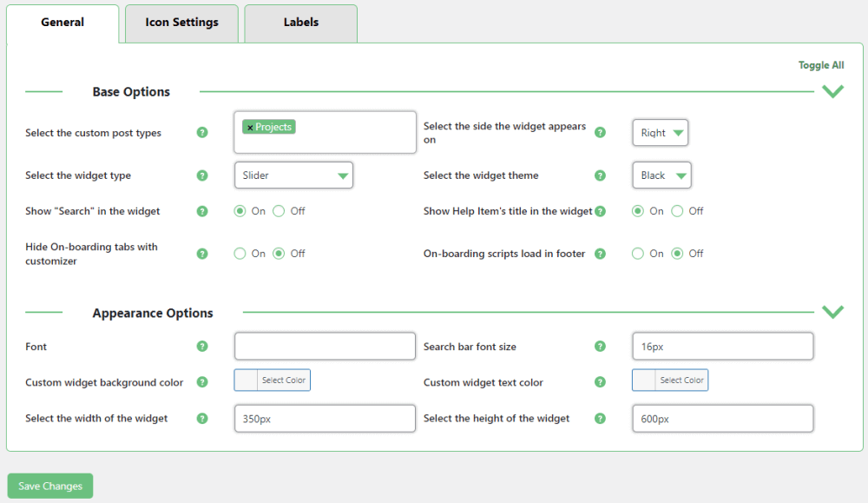Click help icon beside Font label
The image size is (868, 503).
202,347
